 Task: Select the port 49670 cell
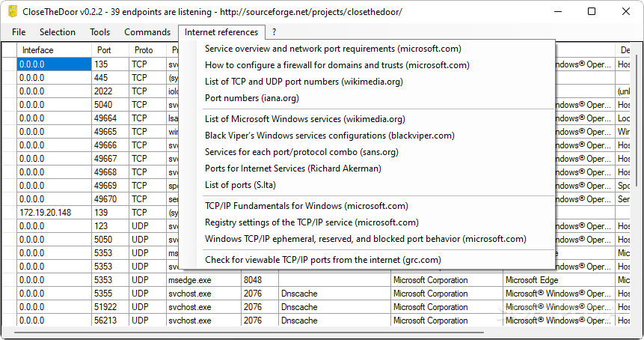click(x=110, y=199)
